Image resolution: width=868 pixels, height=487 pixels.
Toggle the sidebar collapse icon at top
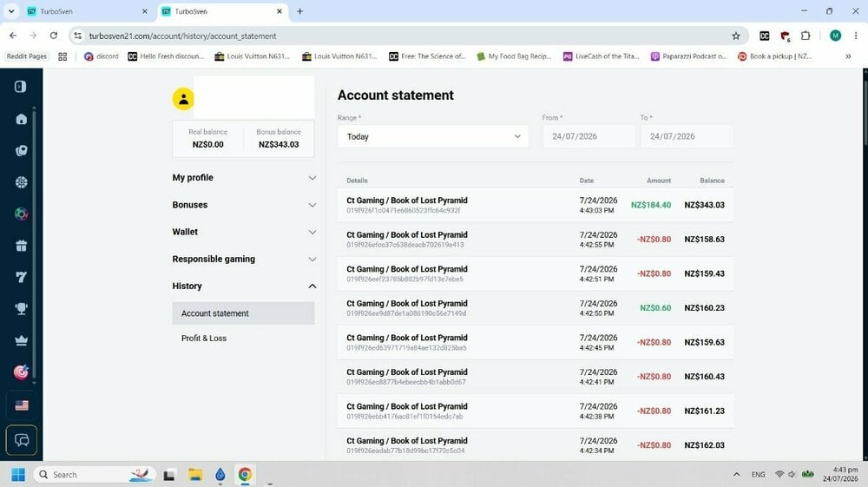click(x=21, y=86)
